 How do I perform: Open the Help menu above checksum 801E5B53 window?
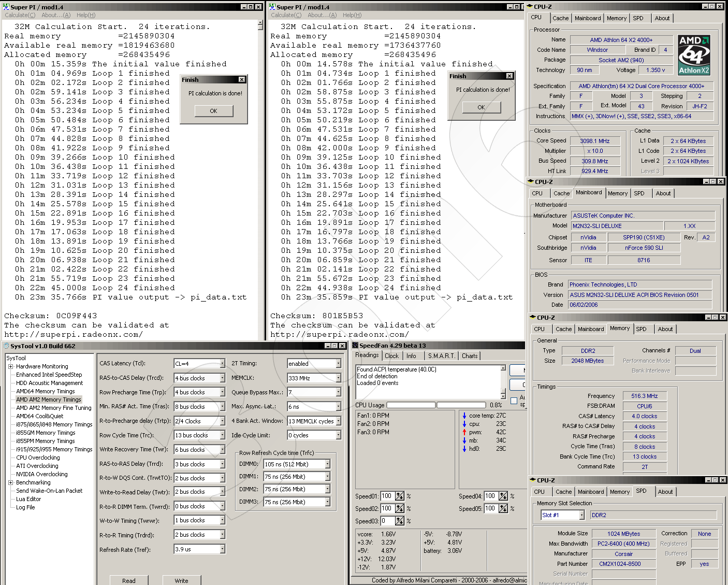coord(352,15)
